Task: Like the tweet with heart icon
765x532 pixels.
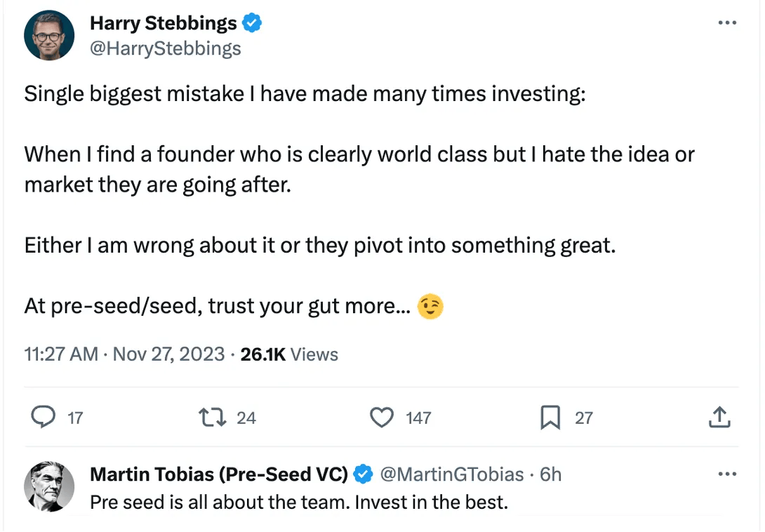Action: tap(382, 418)
